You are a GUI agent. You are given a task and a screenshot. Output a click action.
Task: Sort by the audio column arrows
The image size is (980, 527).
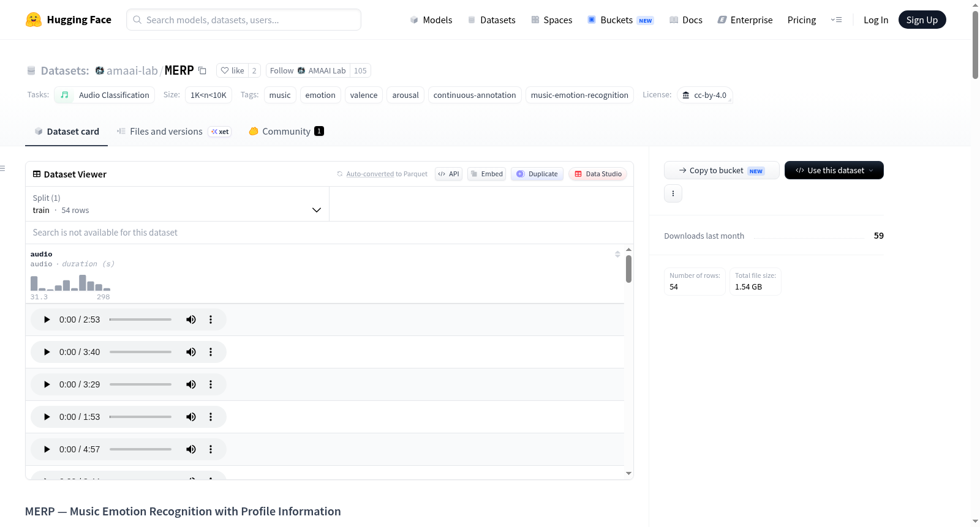[x=617, y=254]
